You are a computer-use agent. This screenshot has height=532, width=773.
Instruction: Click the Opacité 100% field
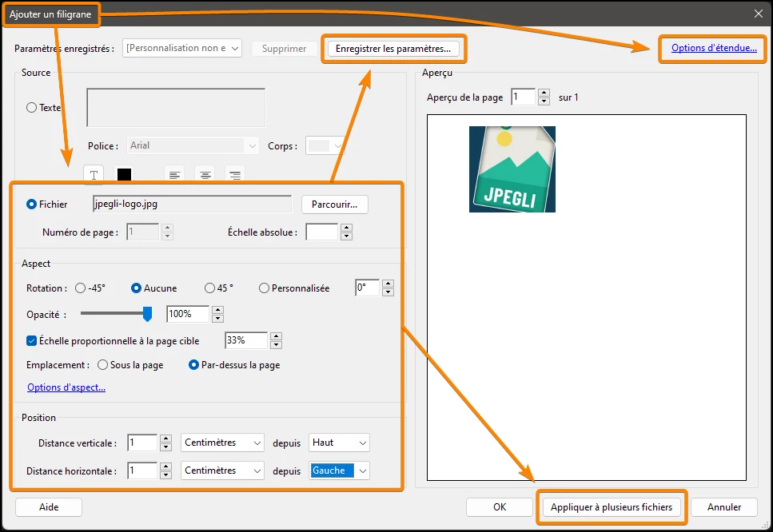coord(188,314)
